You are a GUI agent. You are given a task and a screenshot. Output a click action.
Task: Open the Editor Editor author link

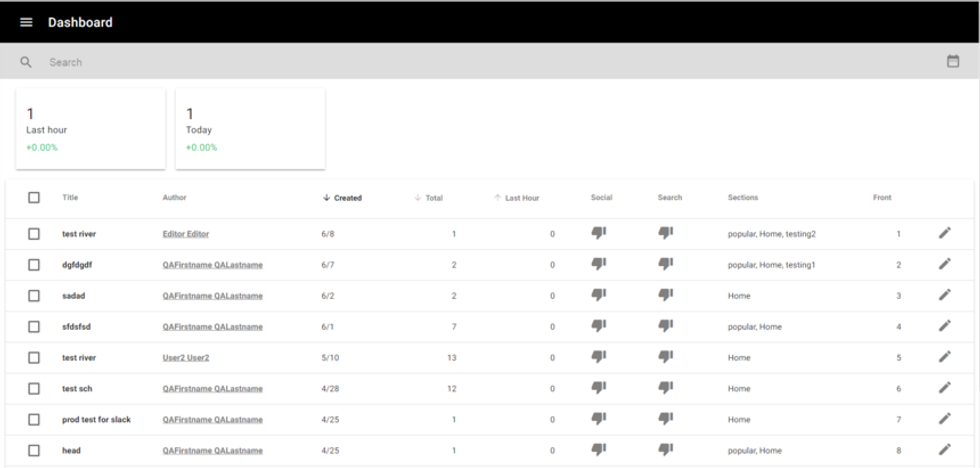(x=186, y=234)
